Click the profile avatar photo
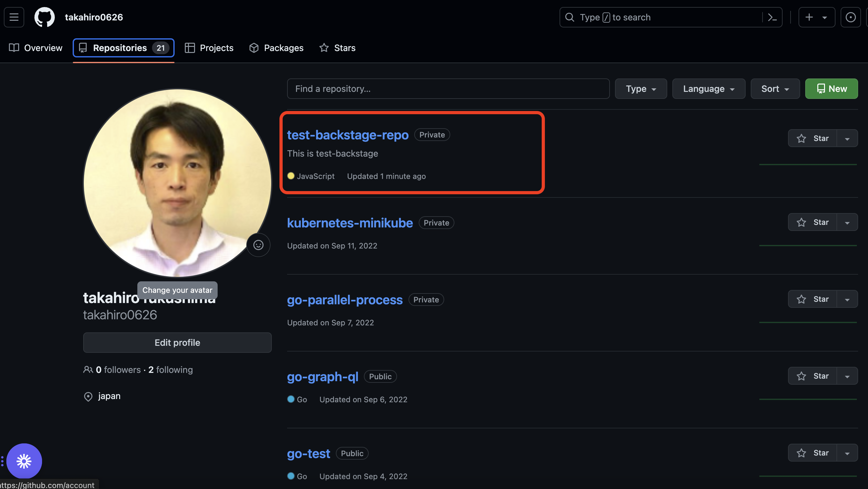 (177, 182)
